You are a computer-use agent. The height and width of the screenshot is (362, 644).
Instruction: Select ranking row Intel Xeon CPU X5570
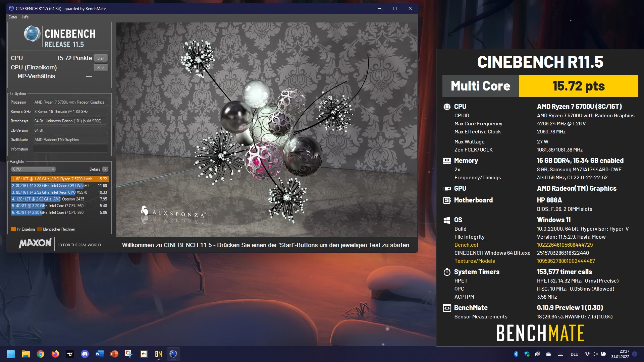pyautogui.click(x=59, y=192)
